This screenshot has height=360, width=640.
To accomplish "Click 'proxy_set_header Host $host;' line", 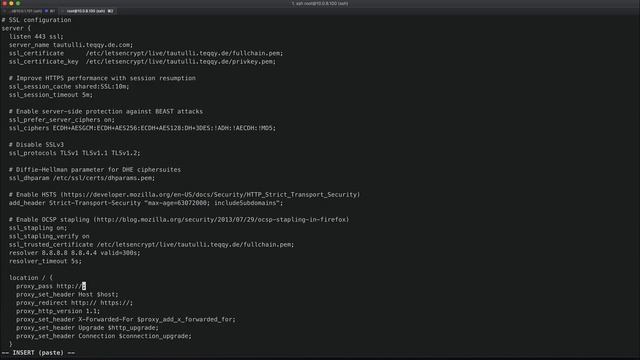I will click(x=67, y=295).
